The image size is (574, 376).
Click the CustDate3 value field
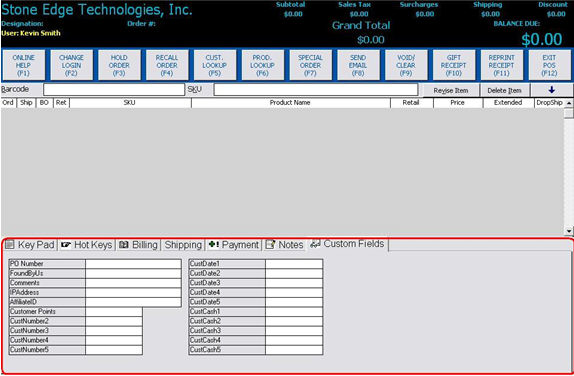coord(294,283)
